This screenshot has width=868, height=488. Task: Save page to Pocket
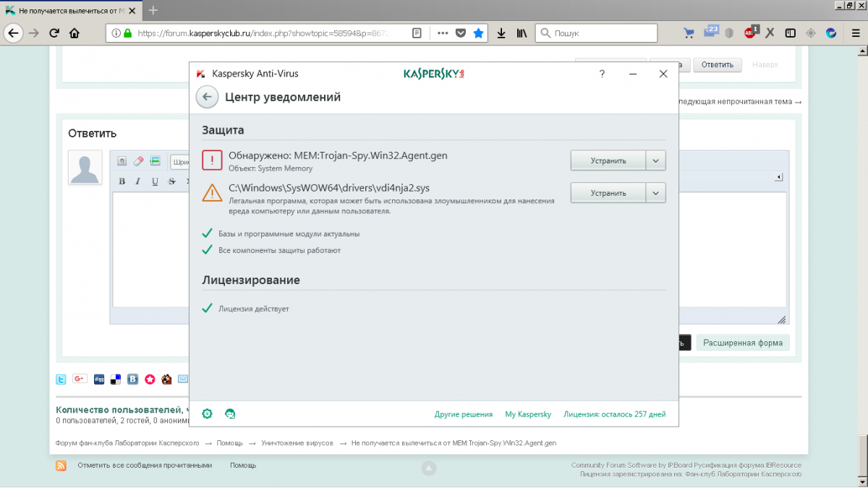460,33
